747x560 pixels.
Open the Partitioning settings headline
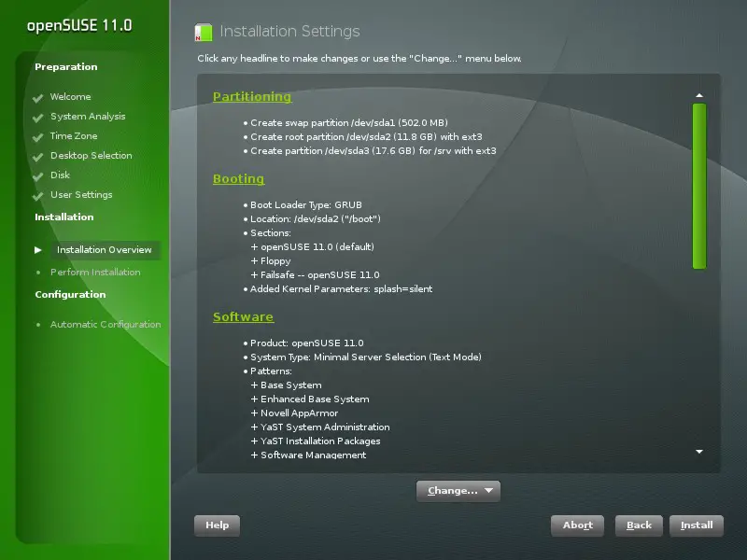point(252,97)
